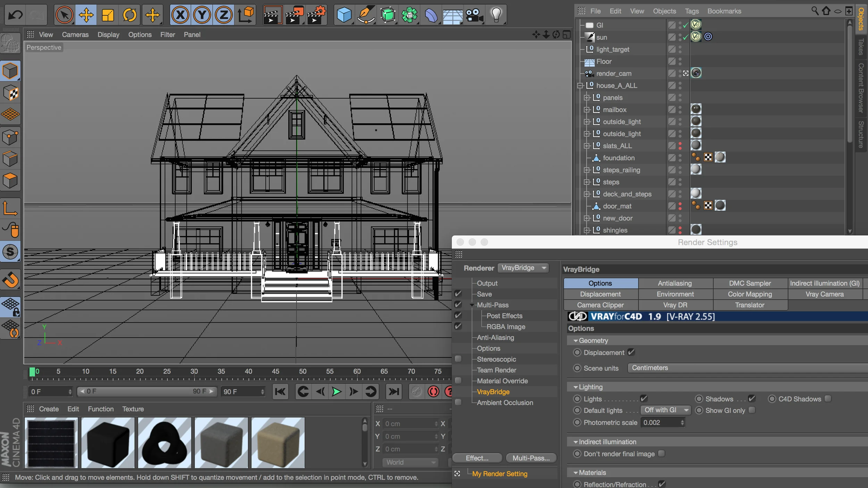Screen dimensions: 868x488
Task: Click the camera object toolbar icon
Action: pyautogui.click(x=474, y=15)
